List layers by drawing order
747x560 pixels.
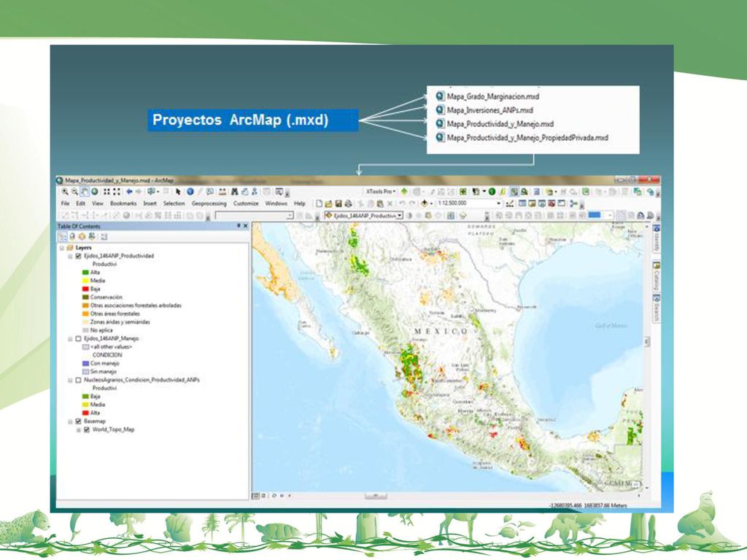(x=63, y=237)
